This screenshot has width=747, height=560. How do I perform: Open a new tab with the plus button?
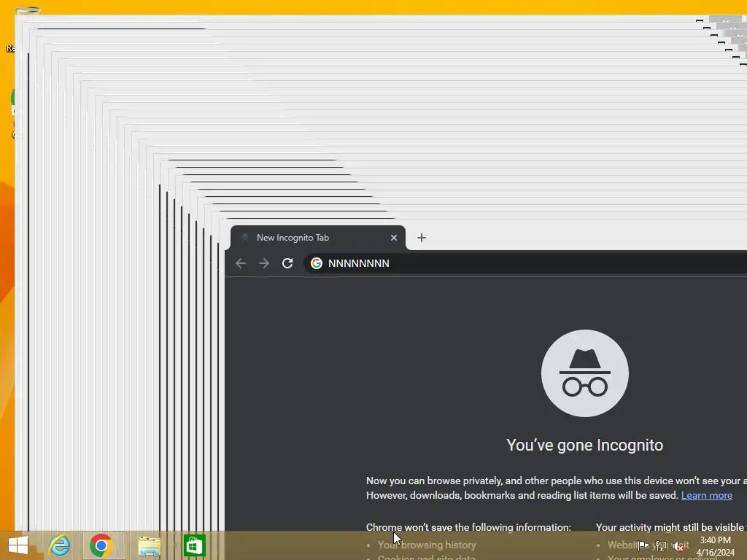click(x=422, y=238)
